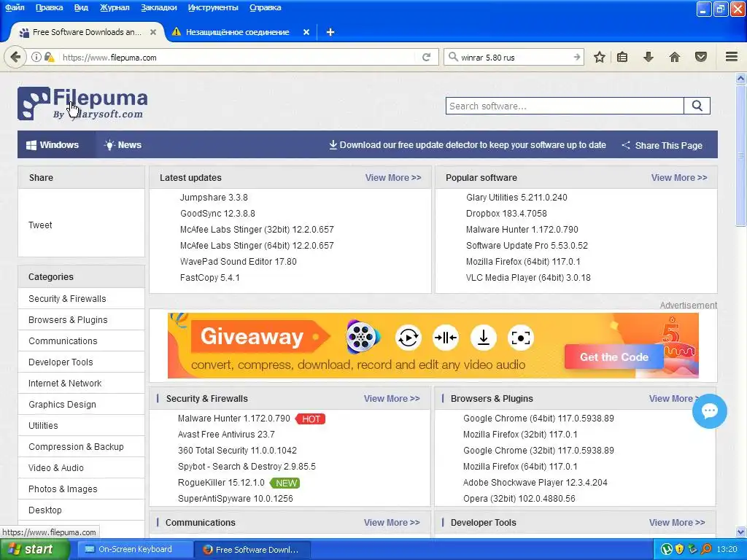Open the Закладки menu

(158, 7)
